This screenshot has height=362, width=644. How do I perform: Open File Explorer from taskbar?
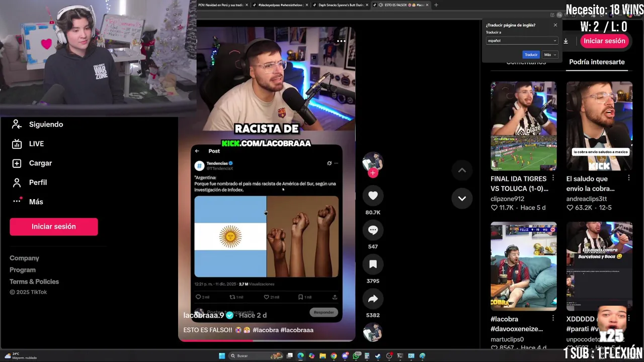click(323, 356)
